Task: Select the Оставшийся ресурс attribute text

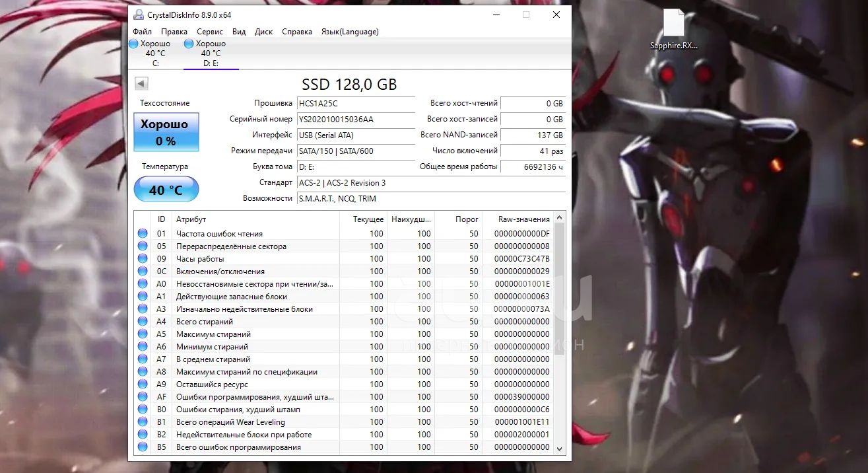Action: point(212,384)
